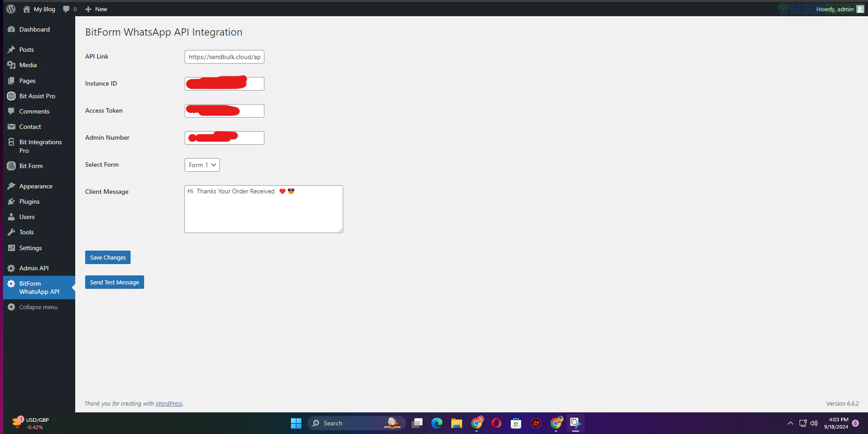Open the comments bubble icon in admin bar
The image size is (868, 434).
(67, 9)
